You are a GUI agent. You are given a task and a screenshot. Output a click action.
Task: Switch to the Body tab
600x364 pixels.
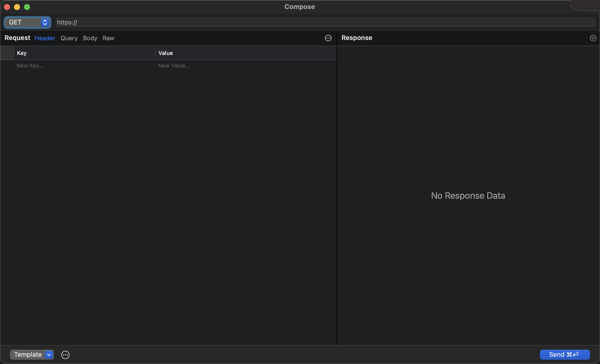tap(90, 38)
